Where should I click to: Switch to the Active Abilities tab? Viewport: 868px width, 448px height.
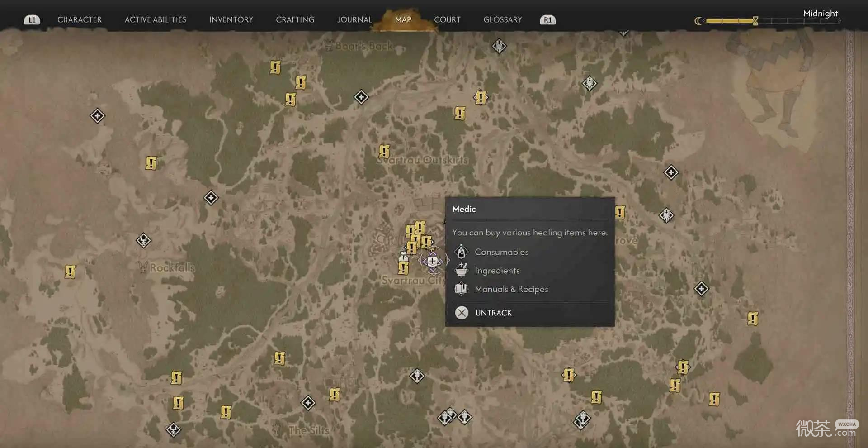coord(156,19)
